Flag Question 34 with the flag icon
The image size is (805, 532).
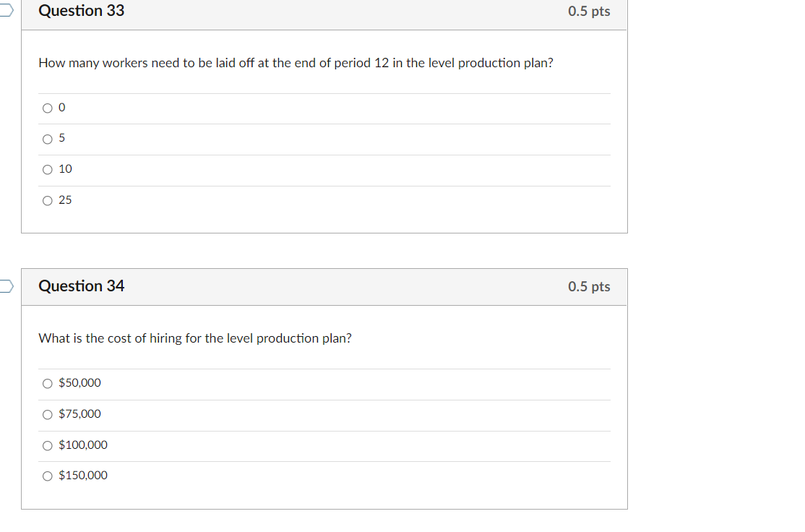point(5,287)
